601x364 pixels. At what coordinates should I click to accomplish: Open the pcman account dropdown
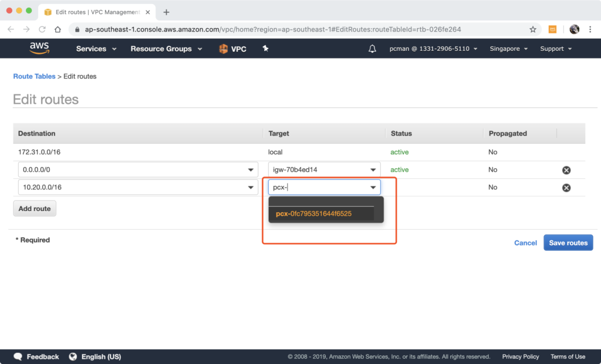tap(433, 49)
